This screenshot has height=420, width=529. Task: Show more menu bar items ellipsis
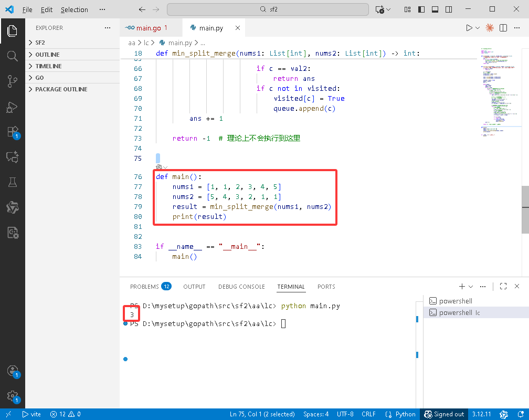click(102, 9)
